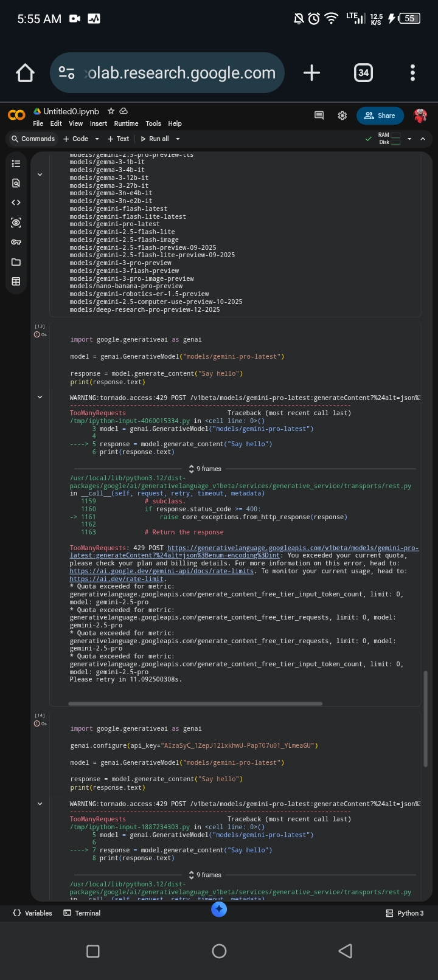Tap Android back triangle button
The image size is (438, 980).
[x=345, y=951]
